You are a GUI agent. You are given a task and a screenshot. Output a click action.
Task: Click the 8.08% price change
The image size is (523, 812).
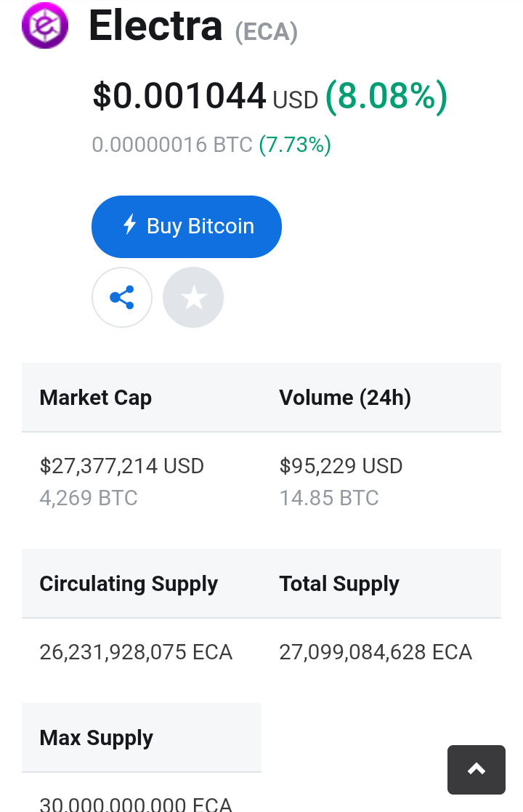(x=386, y=97)
